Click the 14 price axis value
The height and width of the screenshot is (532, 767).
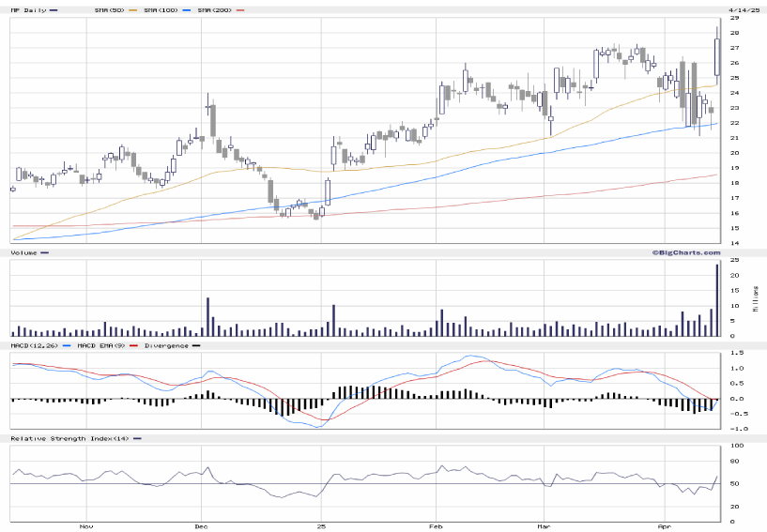[735, 243]
